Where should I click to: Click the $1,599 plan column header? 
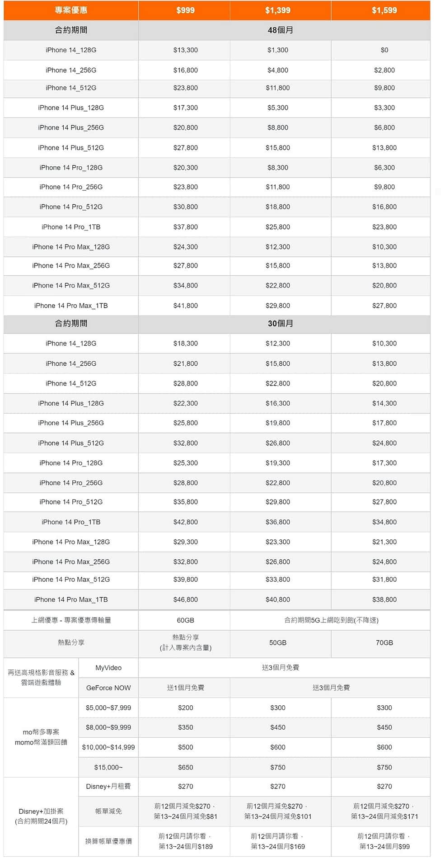(384, 10)
